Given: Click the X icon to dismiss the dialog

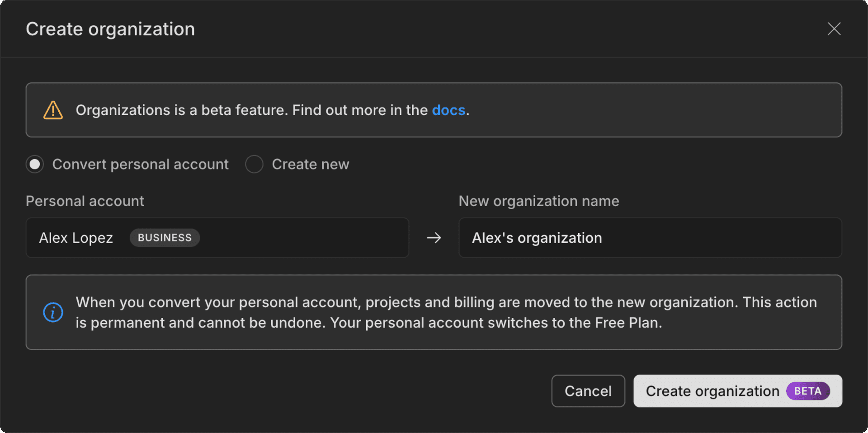Looking at the screenshot, I should [834, 28].
